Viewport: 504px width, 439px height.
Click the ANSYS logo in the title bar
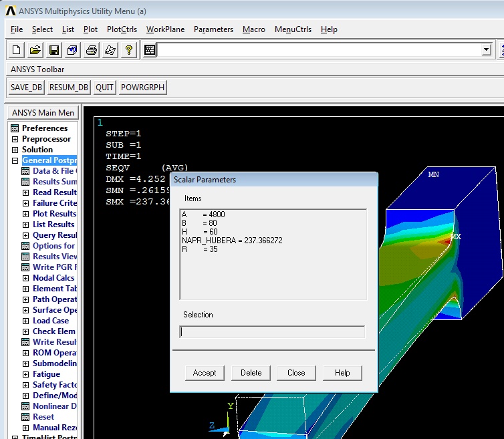(x=11, y=11)
